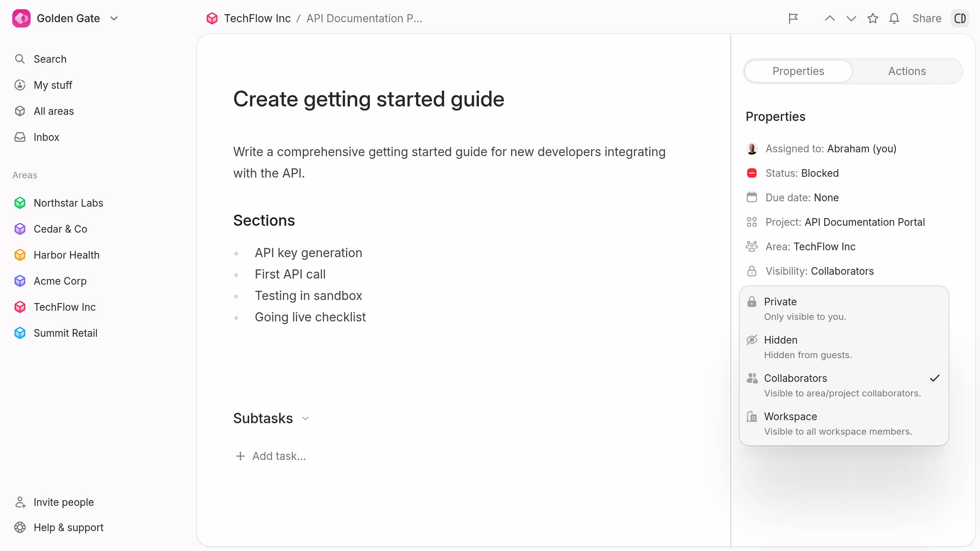
Task: Change the Project property
Action: (x=836, y=222)
